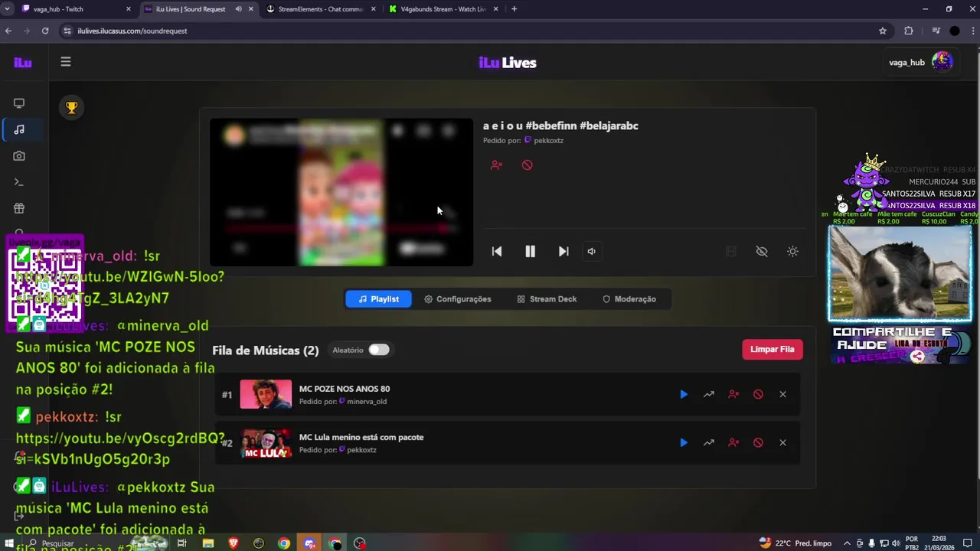Viewport: 980px width, 551px height.
Task: Skip to next track
Action: pyautogui.click(x=563, y=251)
